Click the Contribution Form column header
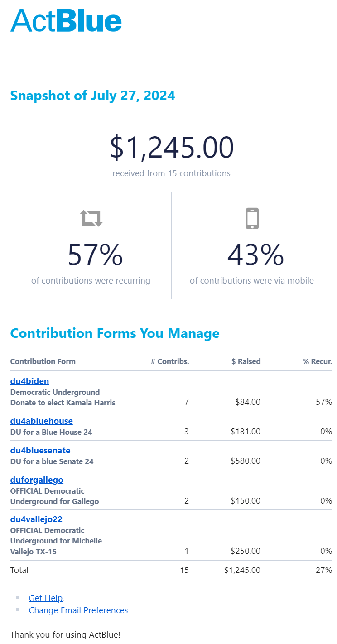This screenshot has width=337, height=644. coord(43,361)
